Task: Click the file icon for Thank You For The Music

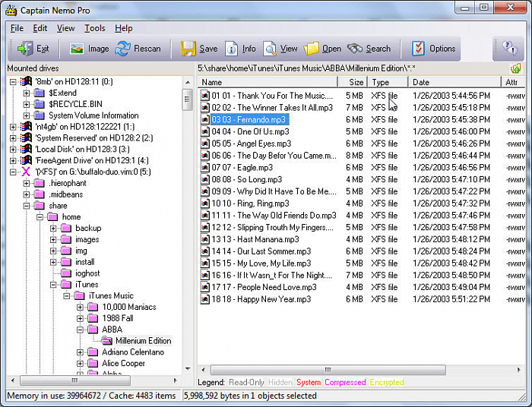Action: [x=205, y=96]
